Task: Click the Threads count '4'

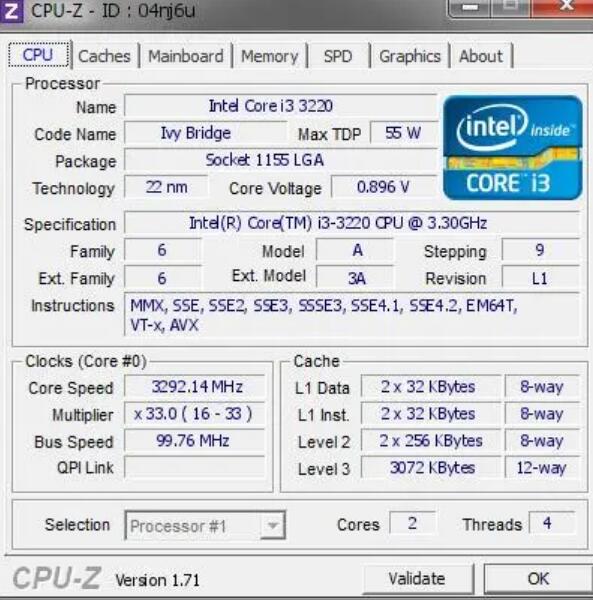Action: [x=551, y=523]
